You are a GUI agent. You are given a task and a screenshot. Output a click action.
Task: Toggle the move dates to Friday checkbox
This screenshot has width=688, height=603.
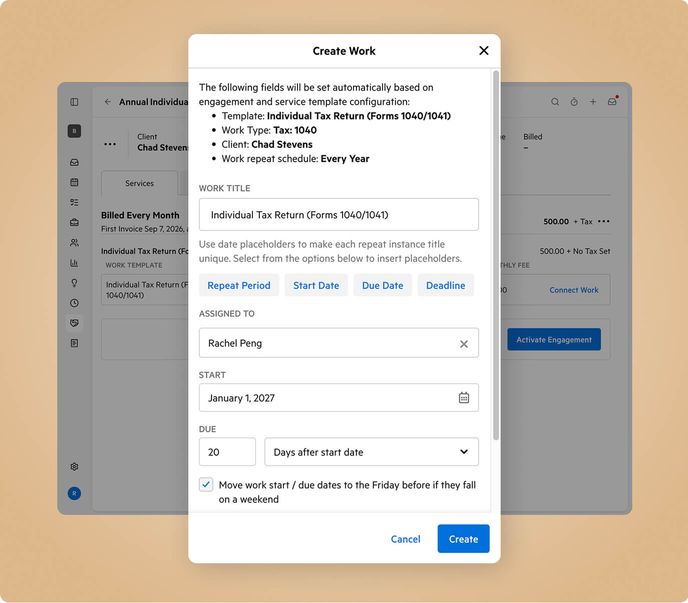pyautogui.click(x=206, y=485)
